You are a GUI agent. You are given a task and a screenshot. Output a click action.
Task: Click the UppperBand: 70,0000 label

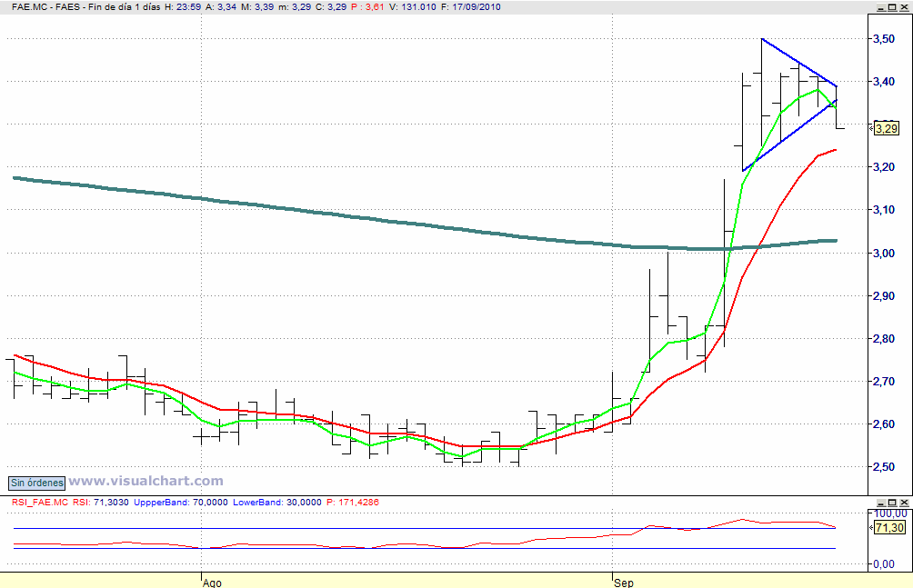point(181,502)
